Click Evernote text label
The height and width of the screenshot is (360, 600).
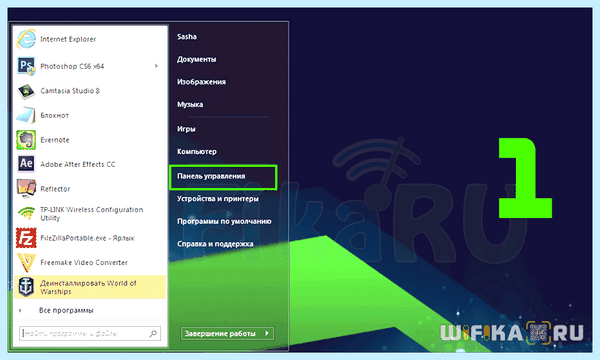(x=55, y=140)
